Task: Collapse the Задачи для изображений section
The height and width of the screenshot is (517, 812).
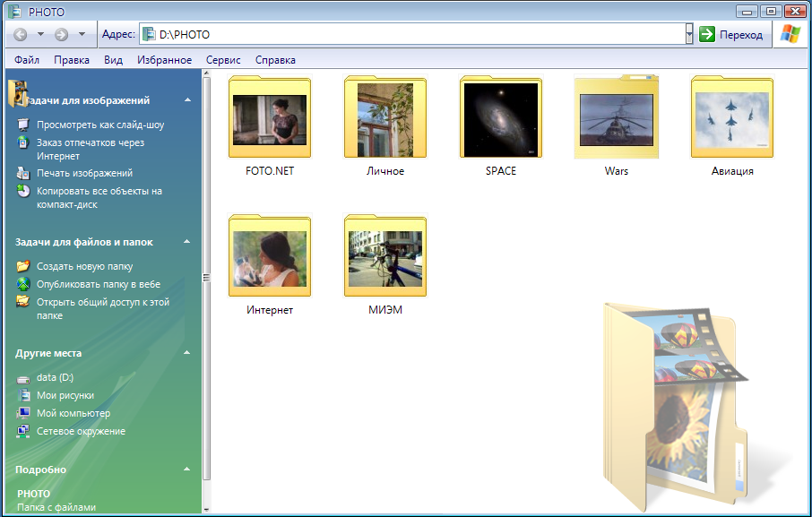Action: click(187, 100)
